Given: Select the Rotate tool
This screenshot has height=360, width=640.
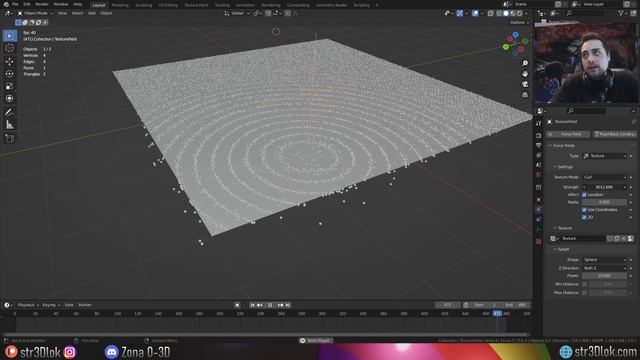Looking at the screenshot, I should (10, 74).
